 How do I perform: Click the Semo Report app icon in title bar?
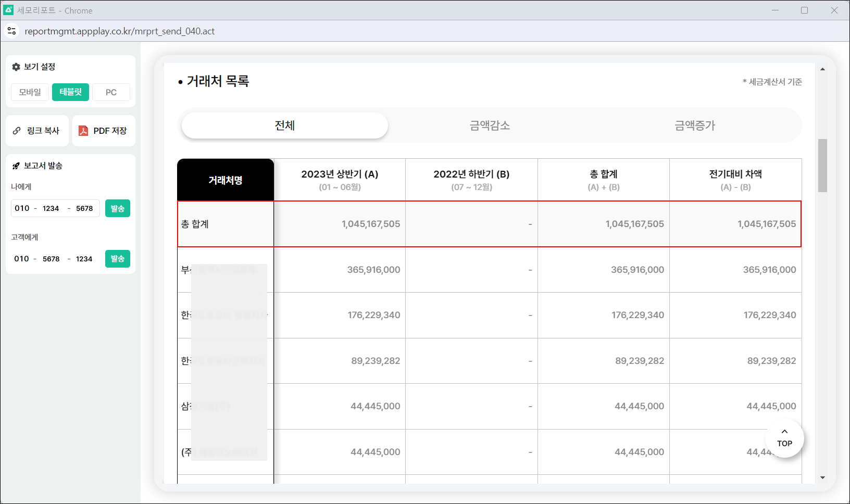(8, 10)
